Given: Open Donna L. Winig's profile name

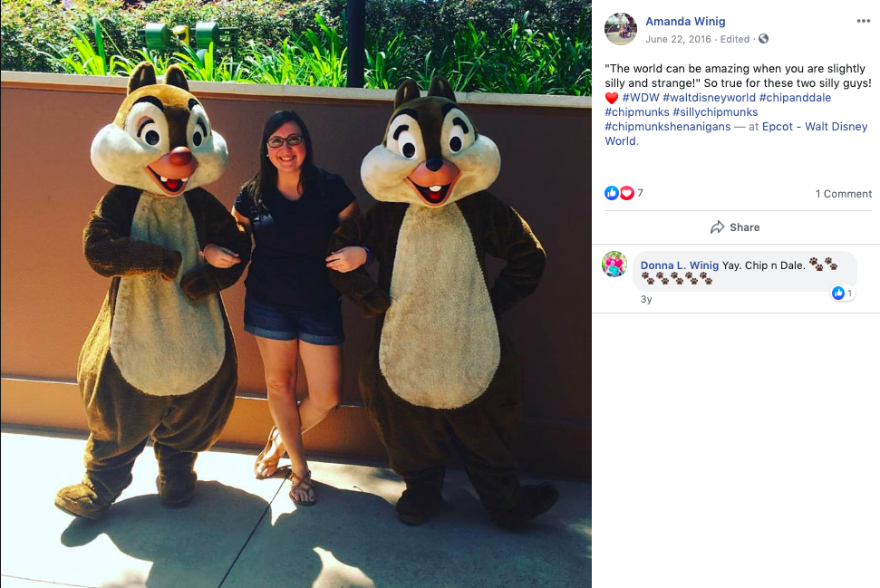Looking at the screenshot, I should (x=679, y=265).
